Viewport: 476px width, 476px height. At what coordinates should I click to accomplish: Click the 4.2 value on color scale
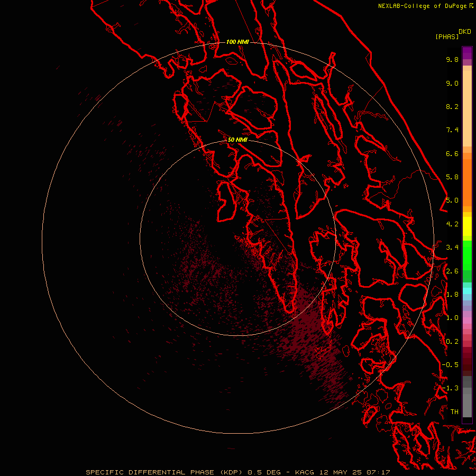tap(452, 224)
